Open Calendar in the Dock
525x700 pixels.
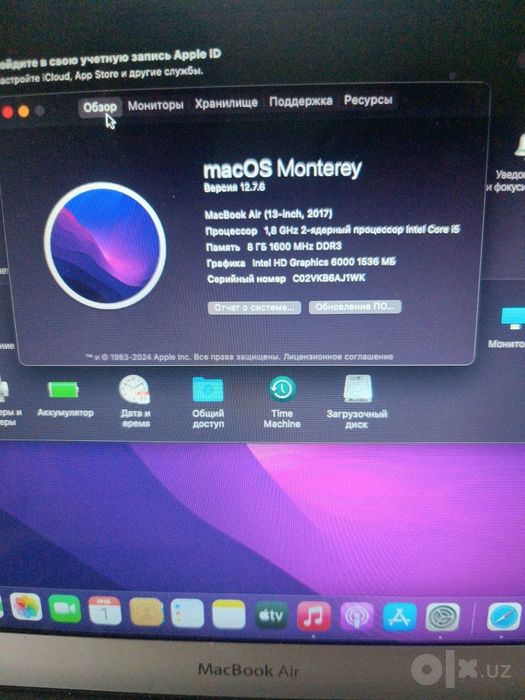click(x=105, y=610)
